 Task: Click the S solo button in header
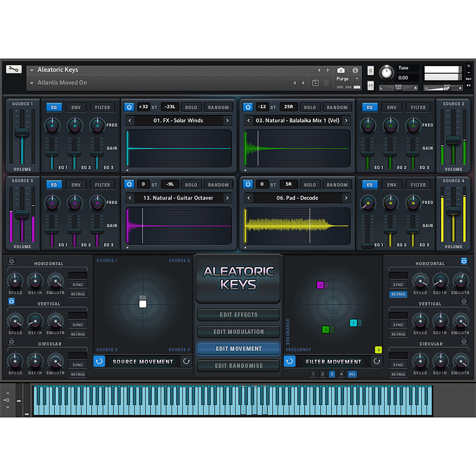pyautogui.click(x=370, y=71)
